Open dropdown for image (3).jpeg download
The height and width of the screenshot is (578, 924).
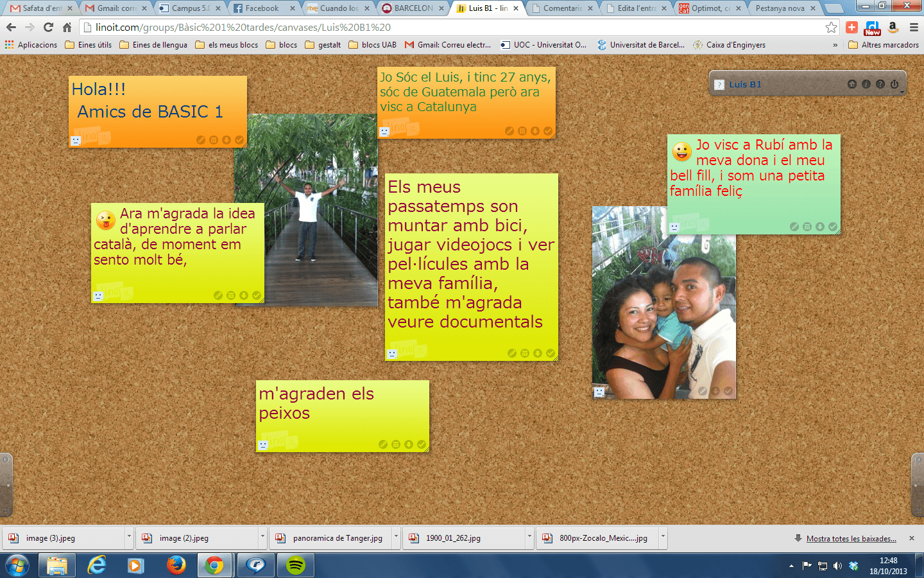click(129, 538)
